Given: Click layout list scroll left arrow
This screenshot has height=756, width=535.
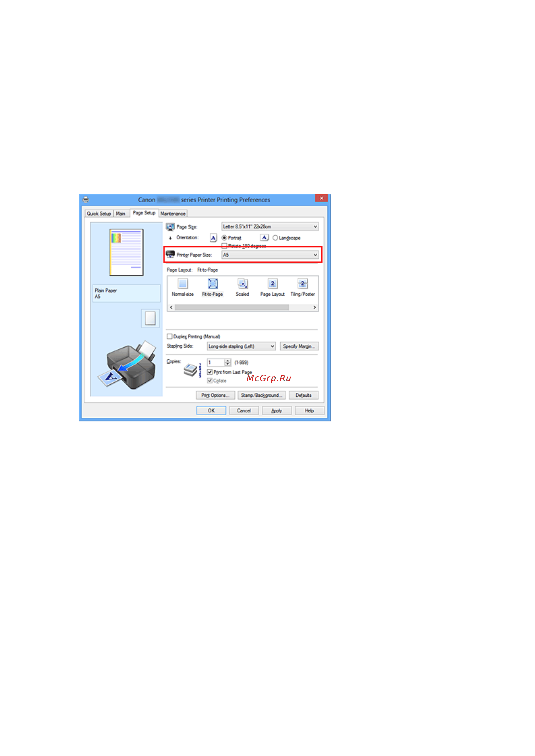Looking at the screenshot, I should 171,307.
